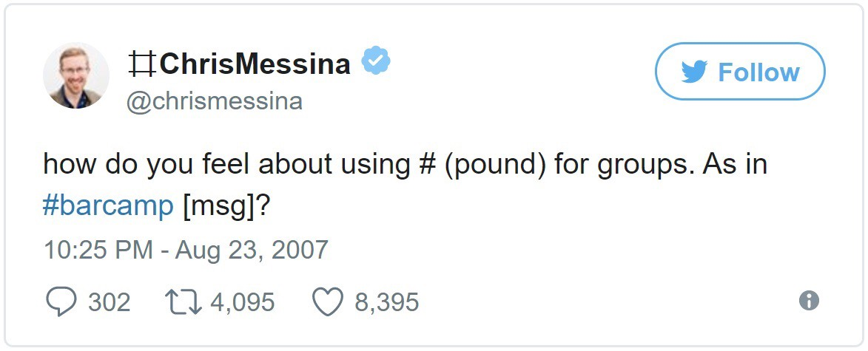Viewport: 868px width, 351px height.
Task: View the 8,395 likes count
Action: pos(386,301)
